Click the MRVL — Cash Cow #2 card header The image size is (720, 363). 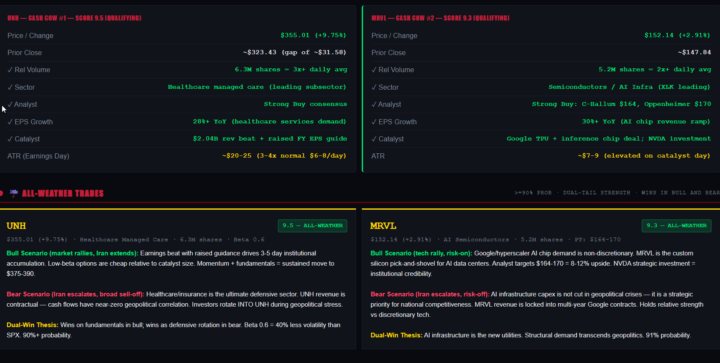coord(440,18)
